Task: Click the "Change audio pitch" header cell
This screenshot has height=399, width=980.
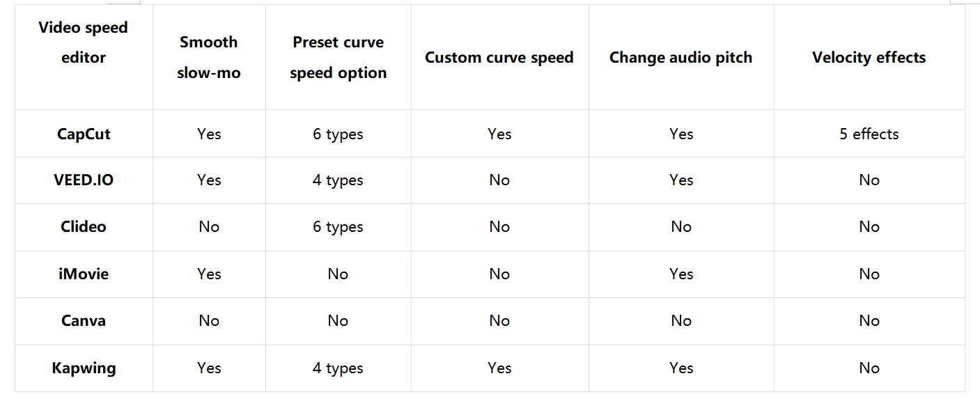Action: coord(680,57)
